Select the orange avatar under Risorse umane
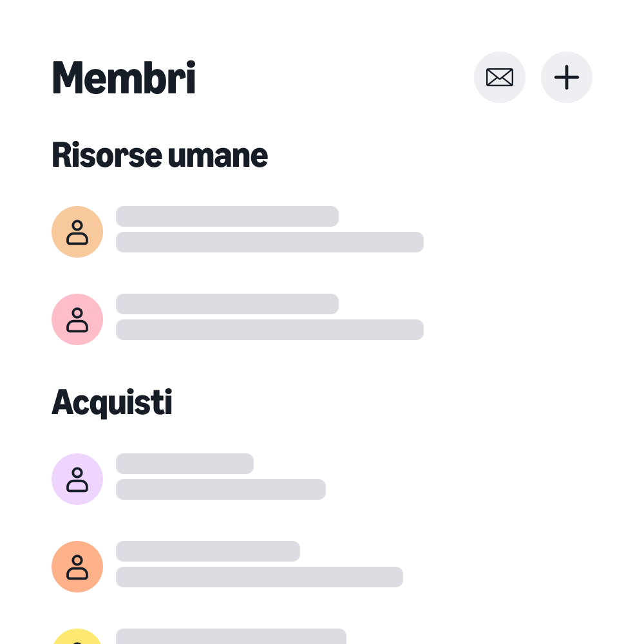644x644 pixels. (77, 232)
